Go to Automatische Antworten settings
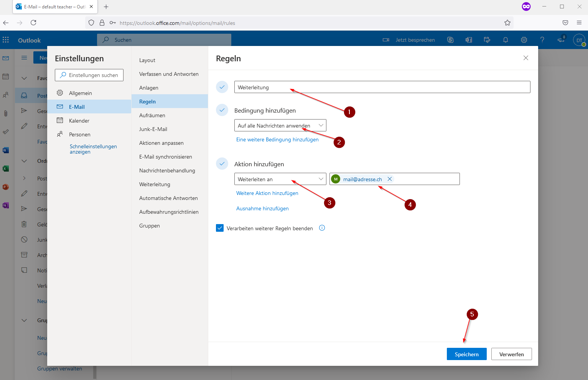This screenshot has height=380, width=588. [x=168, y=198]
